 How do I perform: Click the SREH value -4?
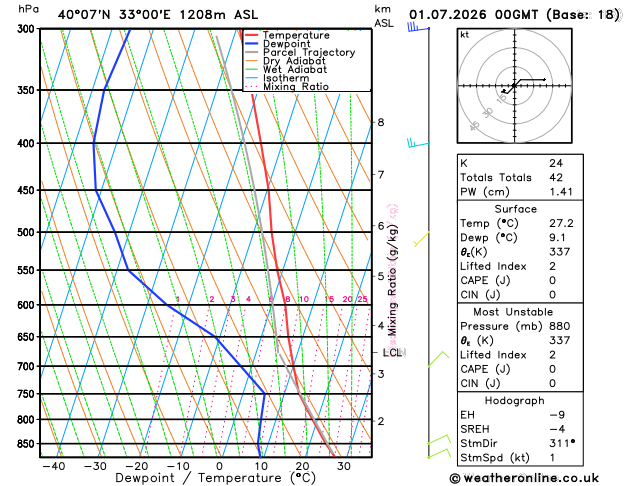557,429
